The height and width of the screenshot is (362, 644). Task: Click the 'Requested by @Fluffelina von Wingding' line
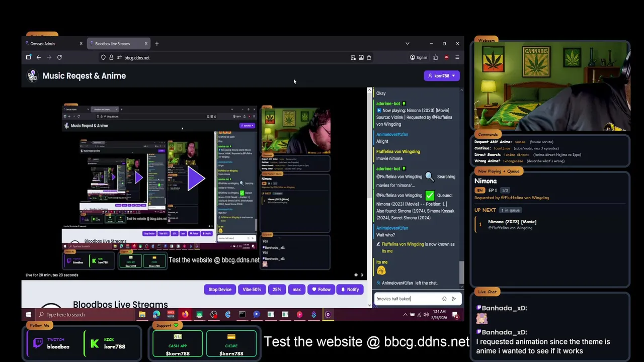pyautogui.click(x=512, y=198)
